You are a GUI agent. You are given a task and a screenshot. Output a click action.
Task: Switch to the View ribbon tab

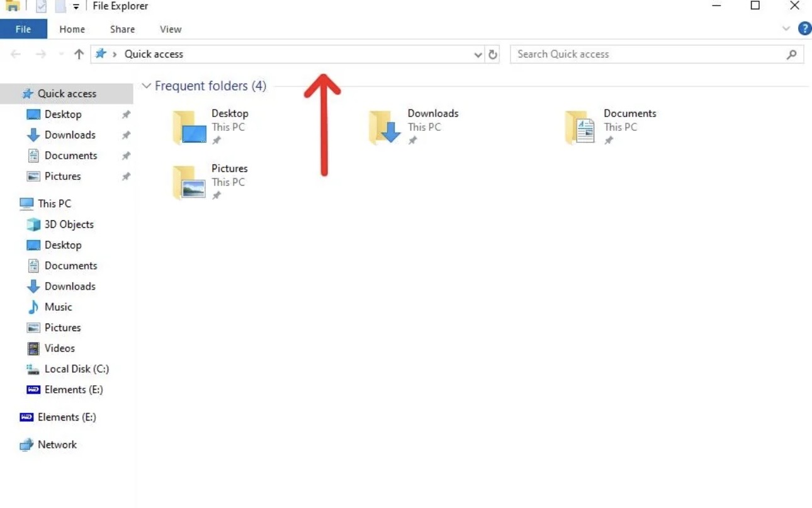170,29
